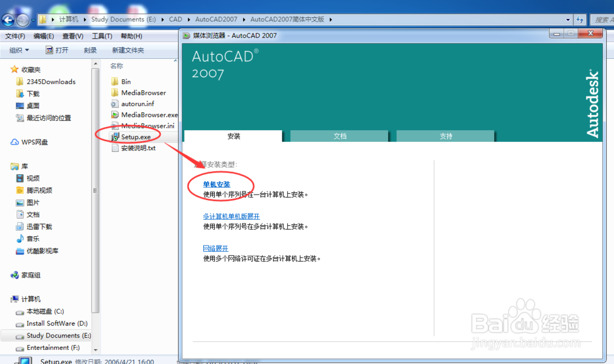
Task: Open the 组织 dropdown in toolbar
Action: tap(19, 50)
